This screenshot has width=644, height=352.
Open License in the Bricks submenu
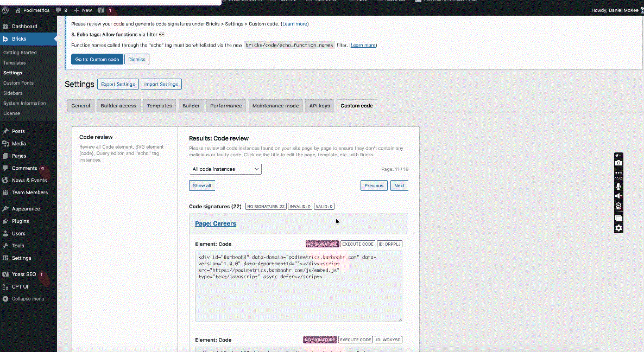11,113
